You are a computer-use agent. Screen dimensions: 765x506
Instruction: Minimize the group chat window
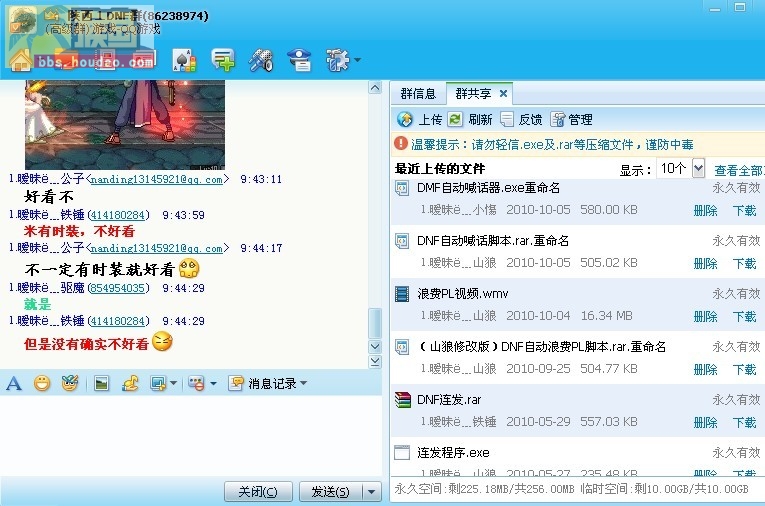715,7
